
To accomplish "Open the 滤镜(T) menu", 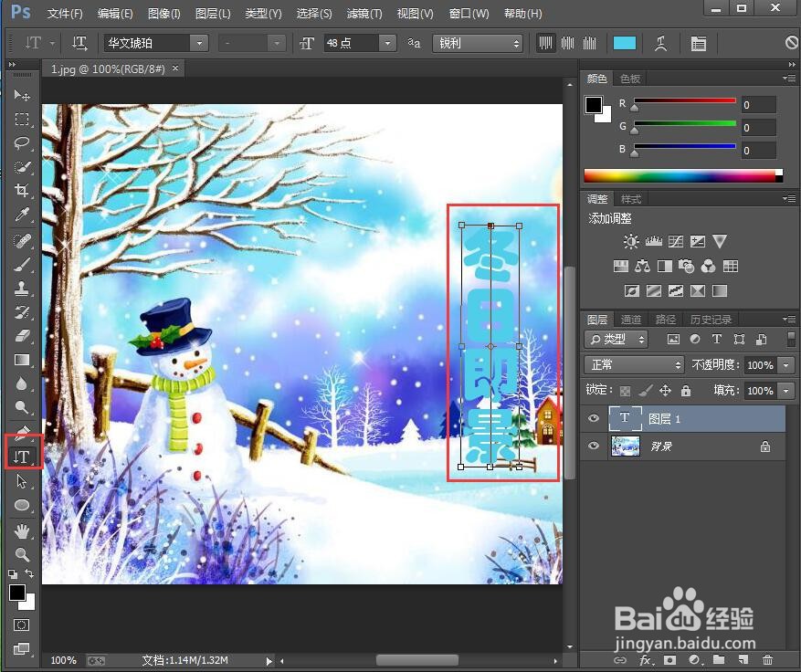I will [x=364, y=14].
